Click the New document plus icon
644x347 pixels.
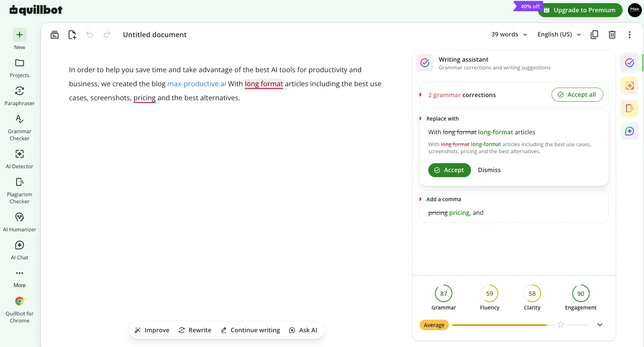point(20,35)
